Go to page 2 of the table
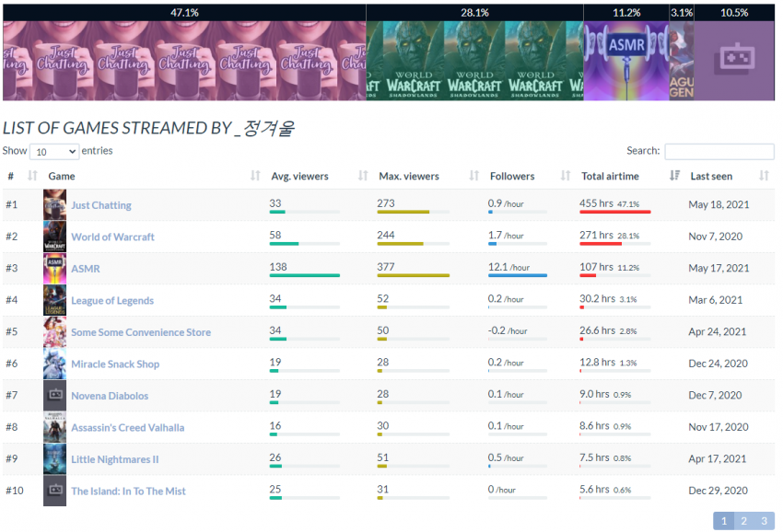The width and height of the screenshot is (783, 532). click(744, 521)
